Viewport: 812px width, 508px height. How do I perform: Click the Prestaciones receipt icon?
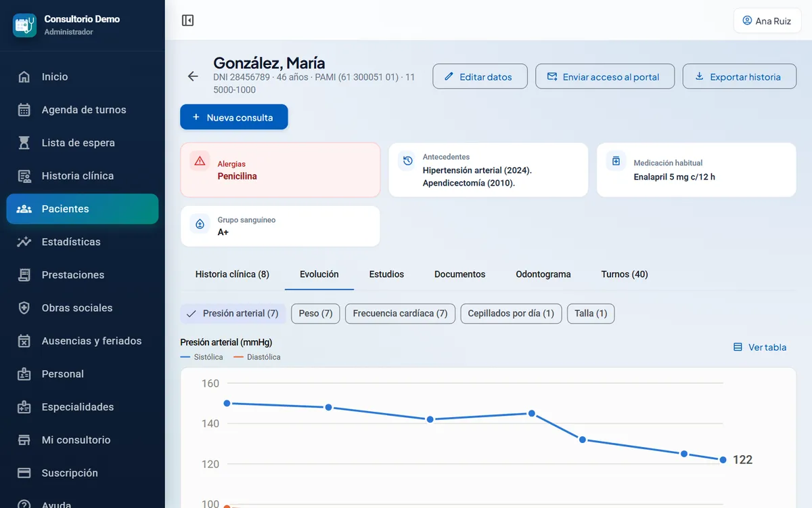click(24, 275)
